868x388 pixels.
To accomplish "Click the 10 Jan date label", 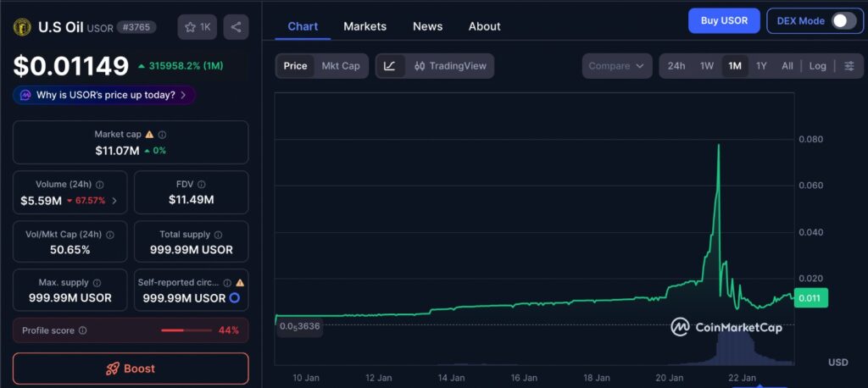I will [x=305, y=378].
